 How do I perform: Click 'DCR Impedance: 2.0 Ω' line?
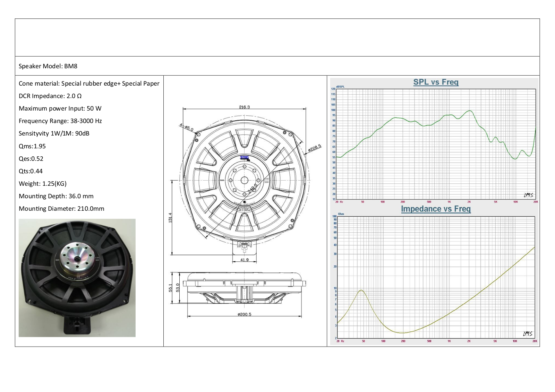click(x=50, y=96)
